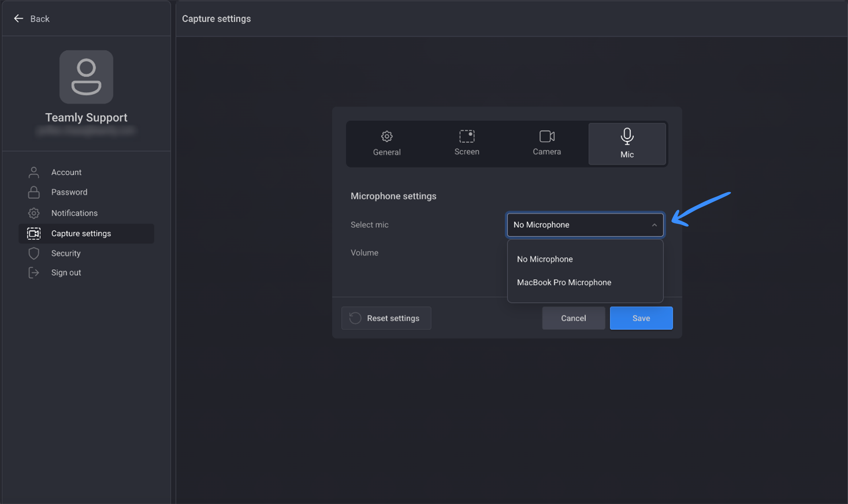Image resolution: width=848 pixels, height=504 pixels.
Task: Choose MacBook Pro Microphone option
Action: (585, 282)
